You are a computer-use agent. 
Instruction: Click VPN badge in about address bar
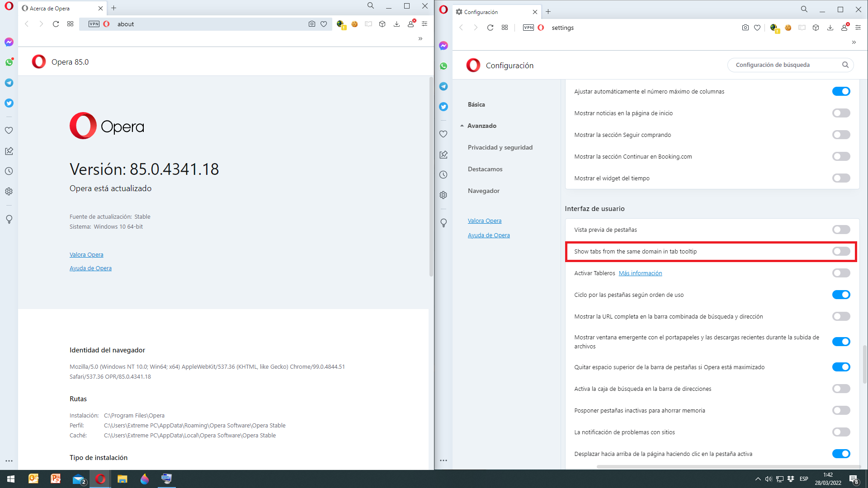tap(94, 24)
